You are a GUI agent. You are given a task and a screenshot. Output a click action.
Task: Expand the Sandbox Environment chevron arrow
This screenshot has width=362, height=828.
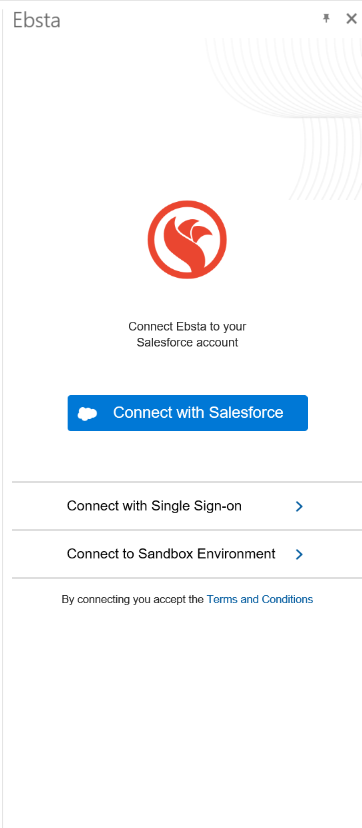point(299,554)
